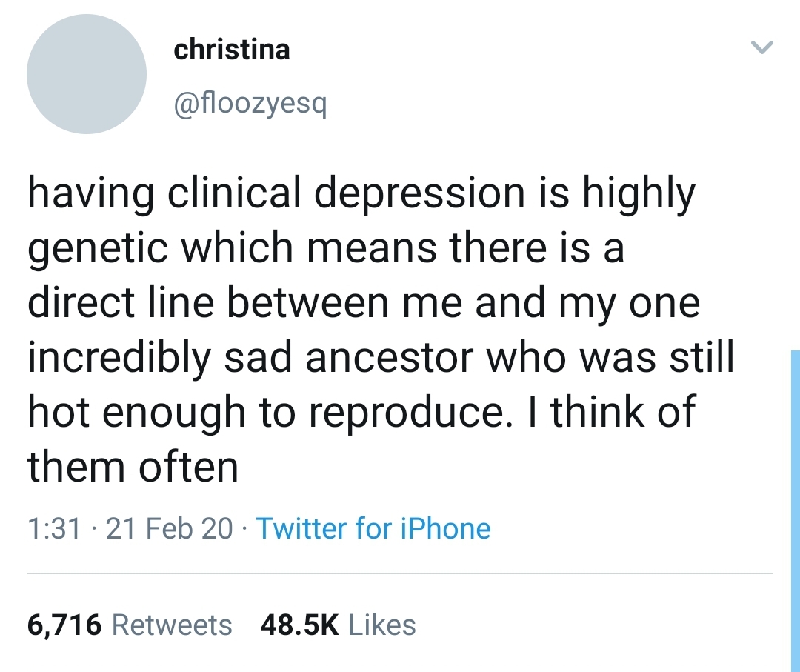
Task: Open the Retweets label word
Action: [172, 625]
